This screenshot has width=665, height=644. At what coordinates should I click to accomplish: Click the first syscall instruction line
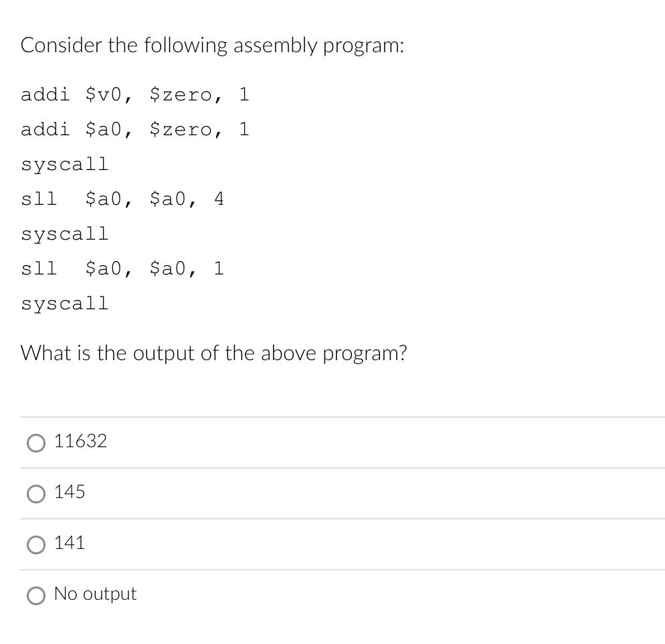coord(64,164)
